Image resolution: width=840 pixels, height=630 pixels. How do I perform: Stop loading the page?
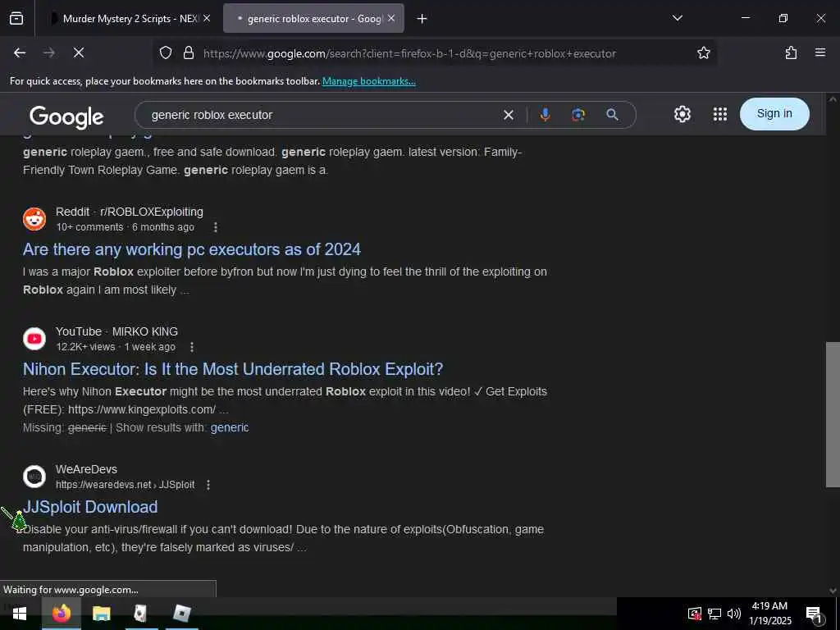pyautogui.click(x=79, y=52)
